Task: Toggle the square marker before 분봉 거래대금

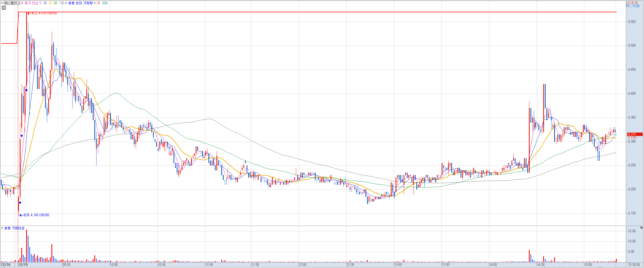Action: (x=2, y=228)
